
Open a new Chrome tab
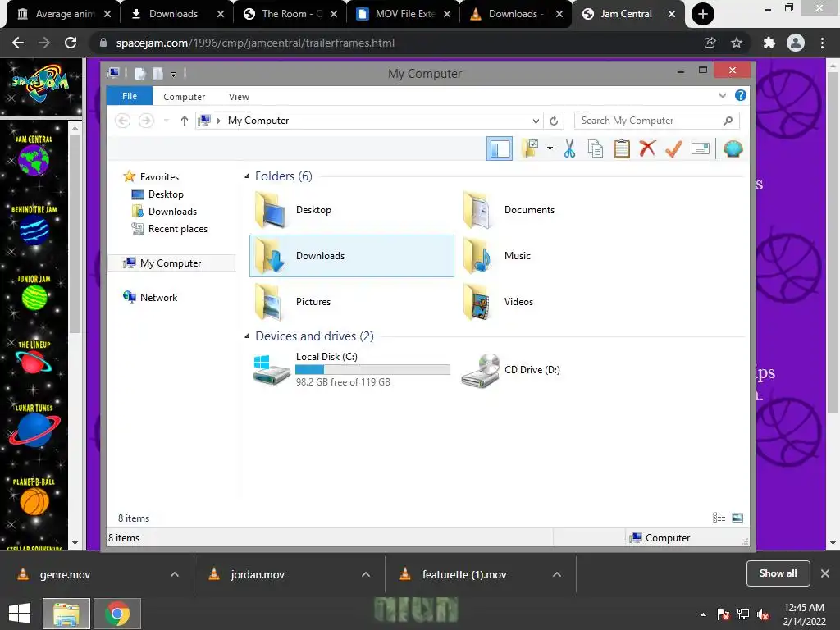pos(703,14)
